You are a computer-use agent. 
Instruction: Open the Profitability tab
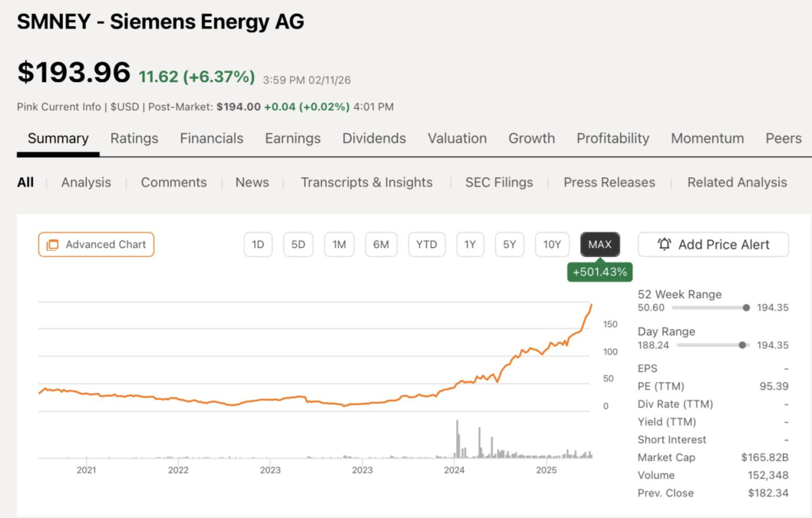(612, 138)
